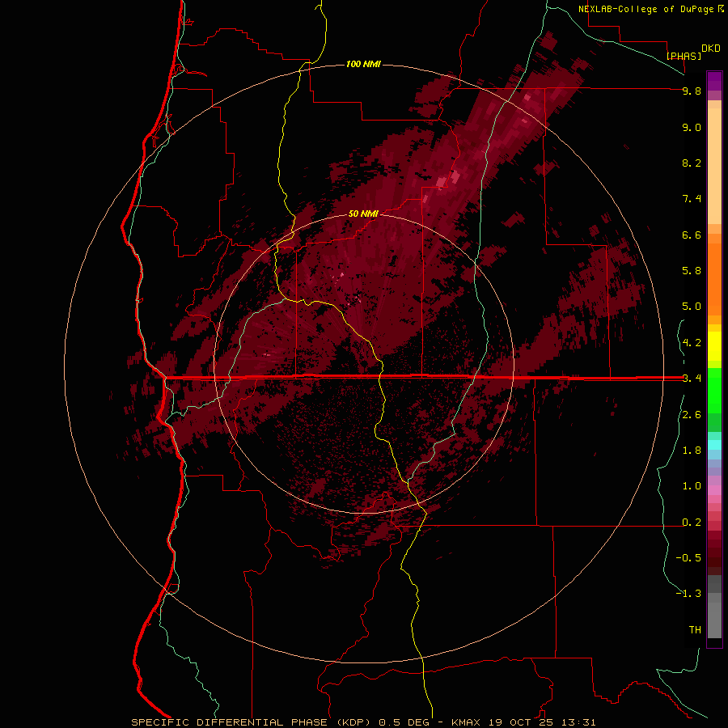The height and width of the screenshot is (728, 728).
Task: Click the 0.2 scale value
Action: (692, 523)
